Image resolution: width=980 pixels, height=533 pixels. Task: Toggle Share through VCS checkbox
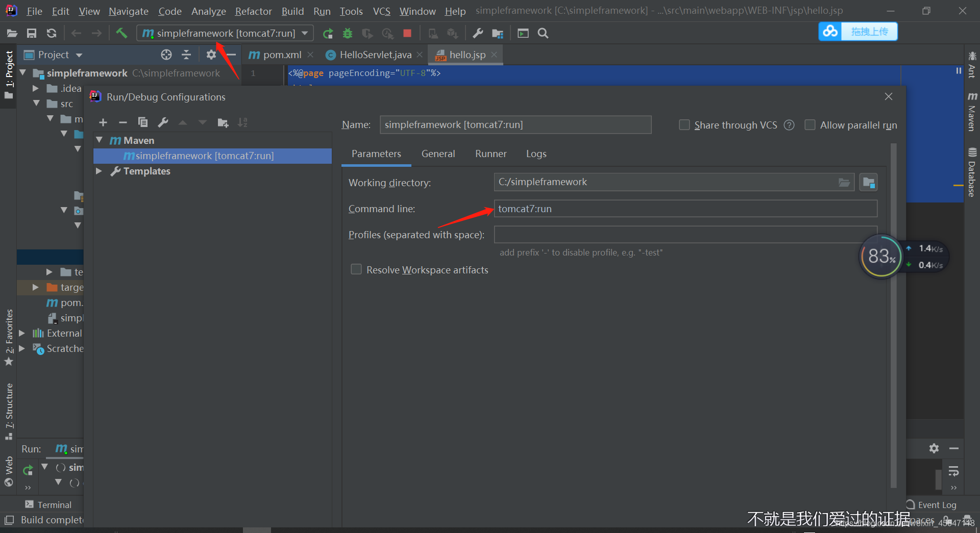pos(684,125)
